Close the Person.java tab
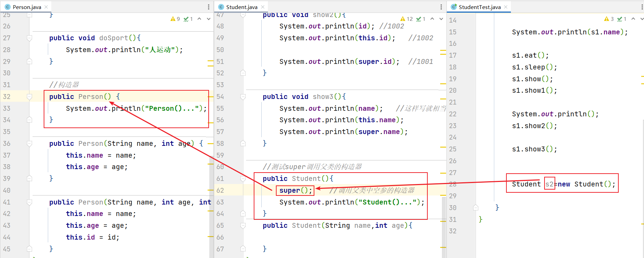Viewport: 644px width, 258px height. 46,7
